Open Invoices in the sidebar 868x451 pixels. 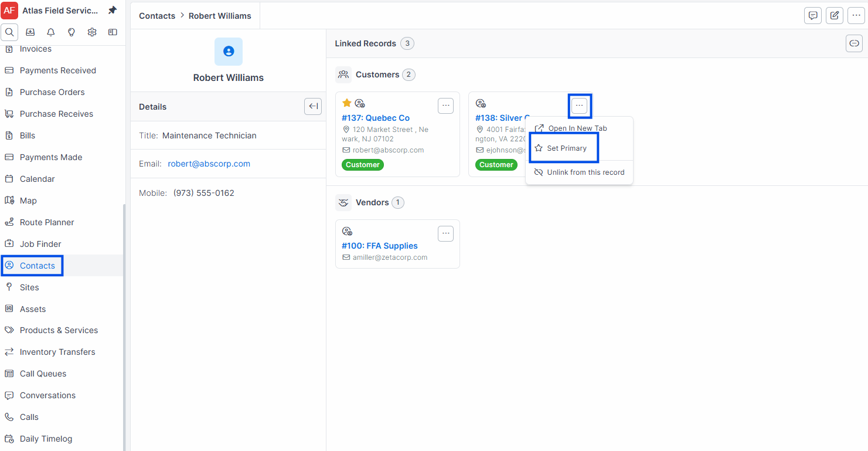(36, 49)
